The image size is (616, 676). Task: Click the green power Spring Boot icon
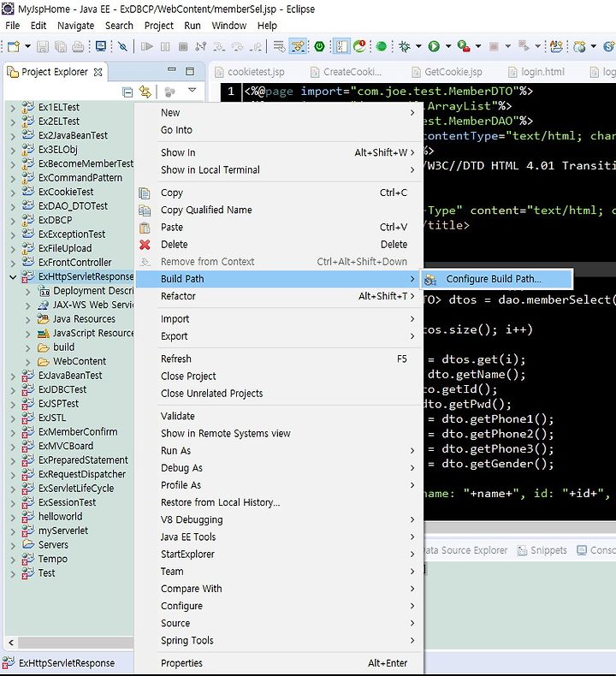pyautogui.click(x=319, y=46)
